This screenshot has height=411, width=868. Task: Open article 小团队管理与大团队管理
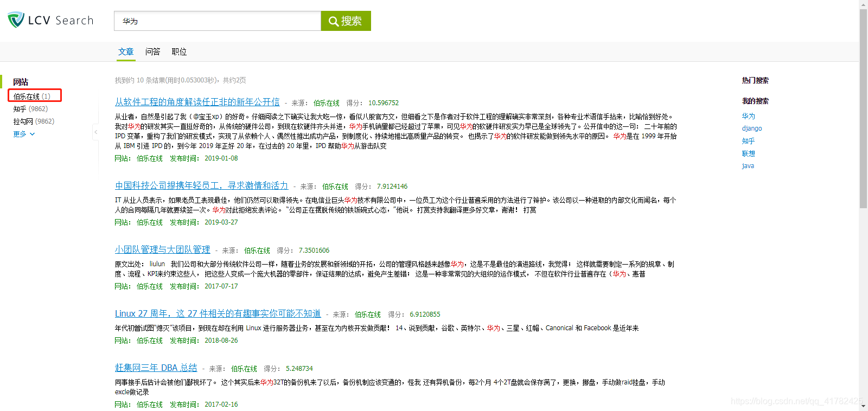(x=162, y=249)
